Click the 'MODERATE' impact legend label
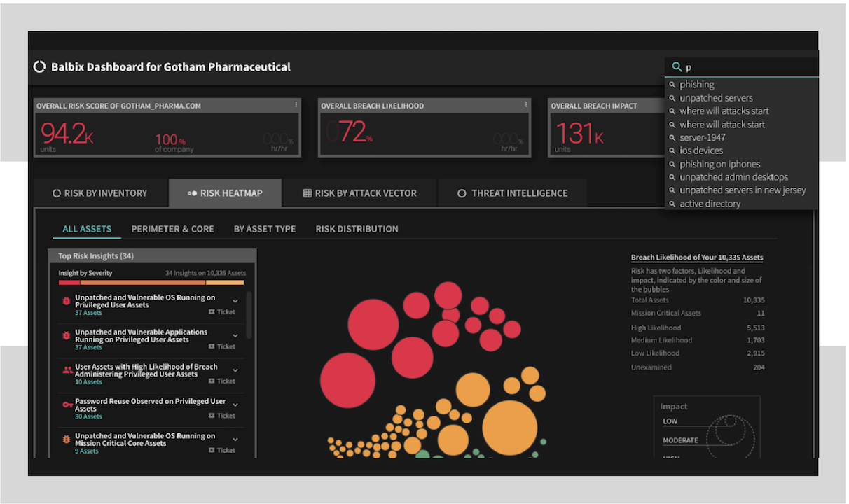The width and height of the screenshot is (849, 504). (680, 441)
